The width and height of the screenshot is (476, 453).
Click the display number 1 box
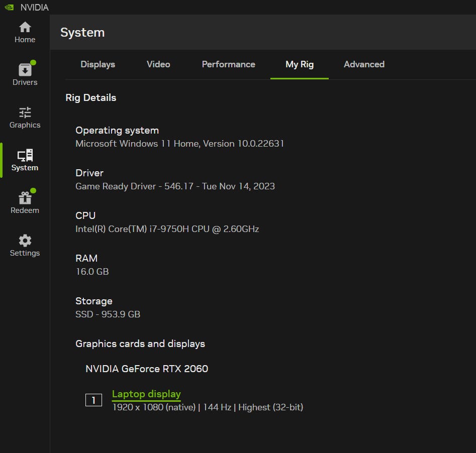tap(93, 400)
